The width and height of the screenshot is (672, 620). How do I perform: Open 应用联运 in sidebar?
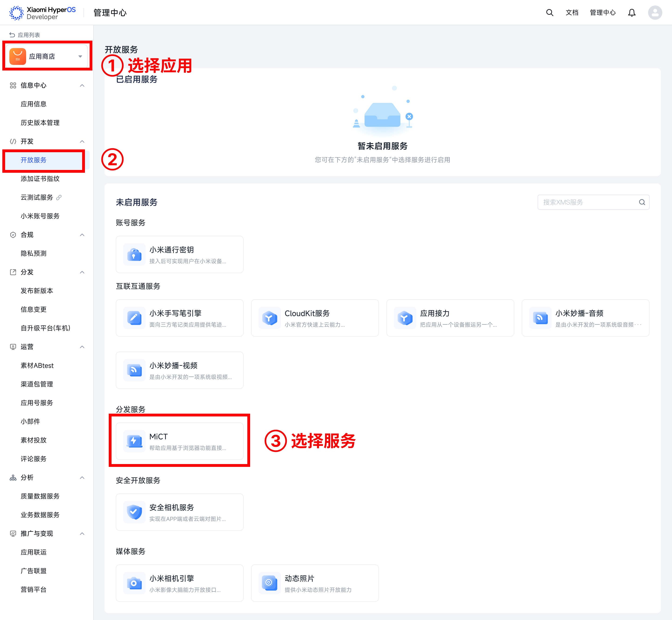click(34, 552)
